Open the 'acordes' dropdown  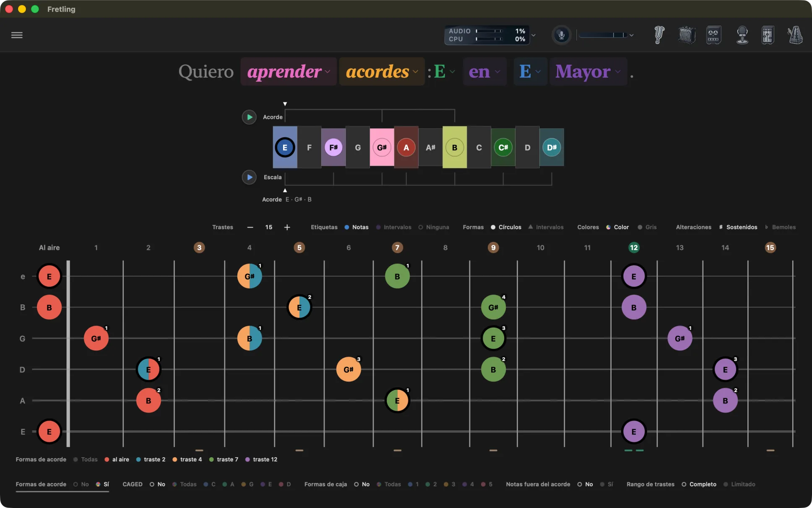pos(382,72)
